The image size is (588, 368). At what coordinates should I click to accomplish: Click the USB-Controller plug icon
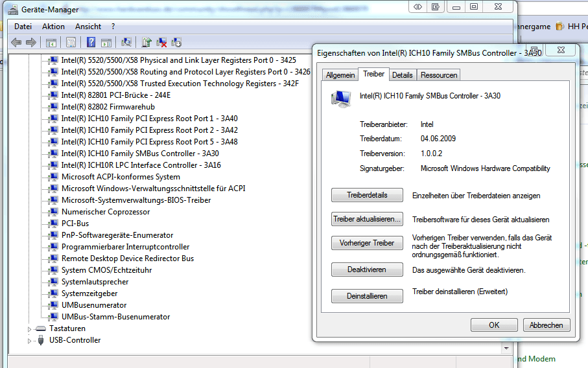[x=41, y=340]
